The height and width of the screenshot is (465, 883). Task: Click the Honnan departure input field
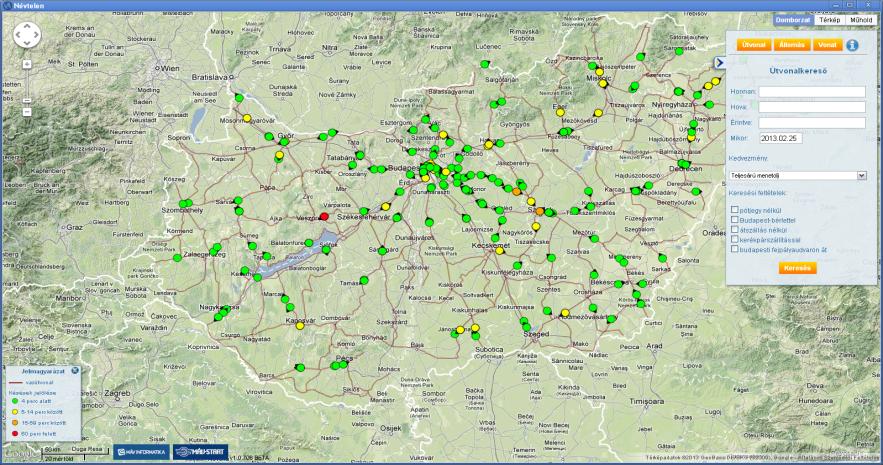tap(811, 92)
